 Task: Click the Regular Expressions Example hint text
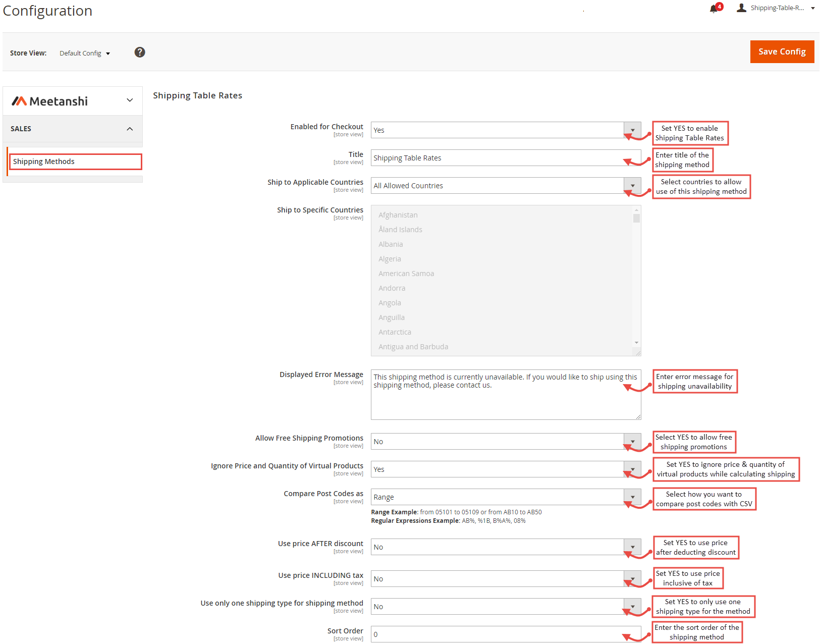tap(448, 520)
